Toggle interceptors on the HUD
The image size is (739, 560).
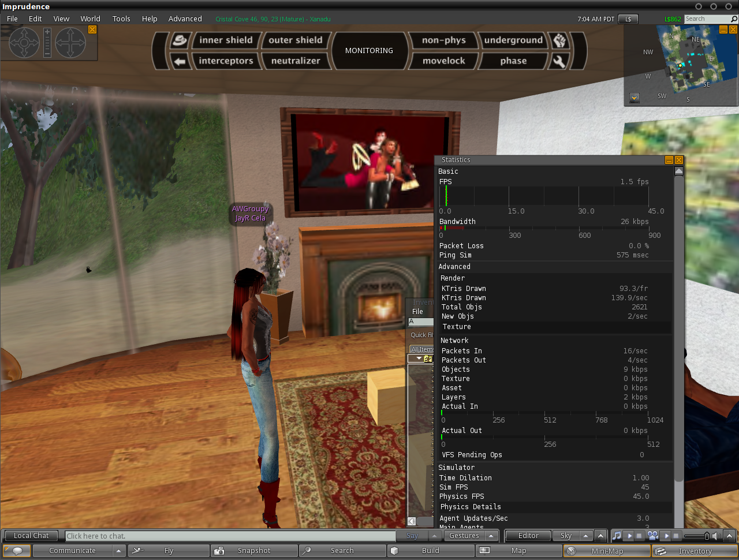(226, 61)
